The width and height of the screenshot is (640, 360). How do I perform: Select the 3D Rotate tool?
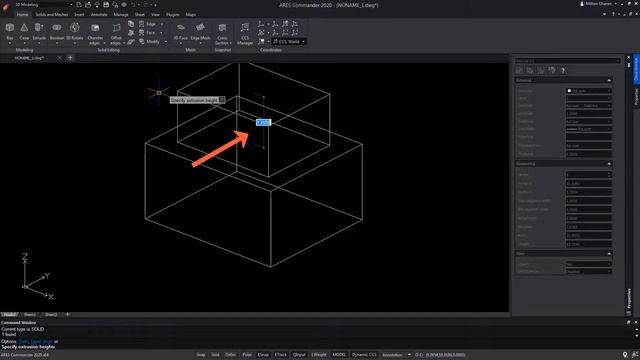75,31
